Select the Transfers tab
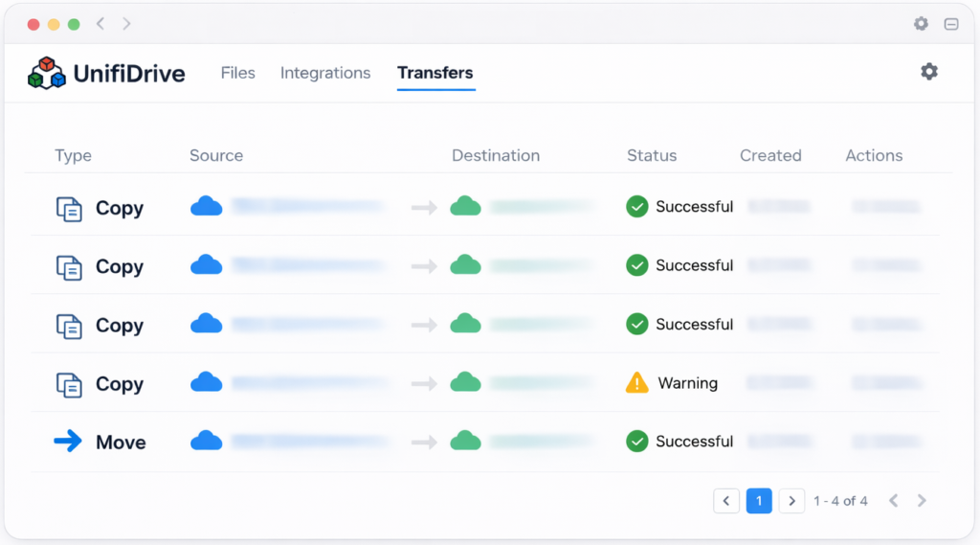Screen dimensions: 980x545 [434, 73]
